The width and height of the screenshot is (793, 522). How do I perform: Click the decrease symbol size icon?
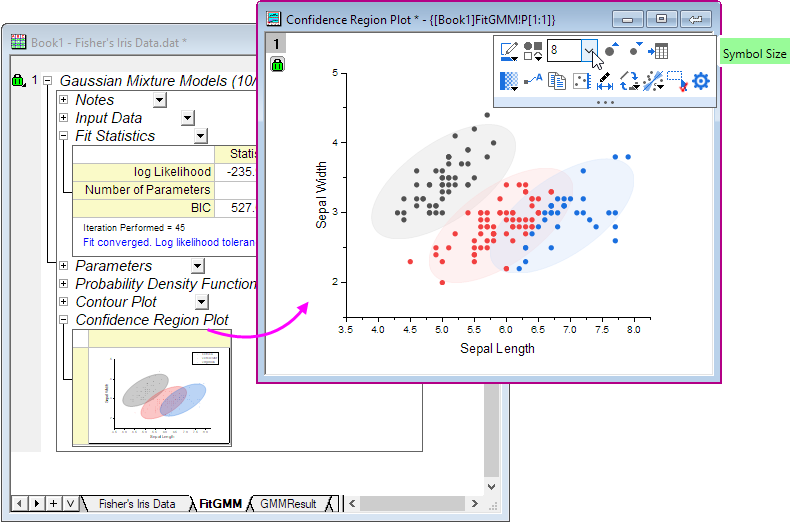click(635, 50)
